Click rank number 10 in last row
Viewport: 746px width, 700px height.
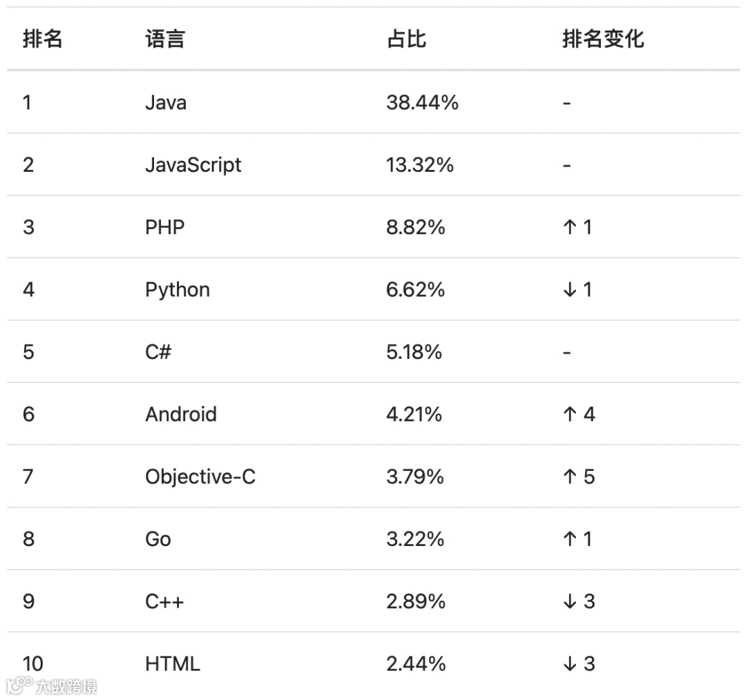33,663
